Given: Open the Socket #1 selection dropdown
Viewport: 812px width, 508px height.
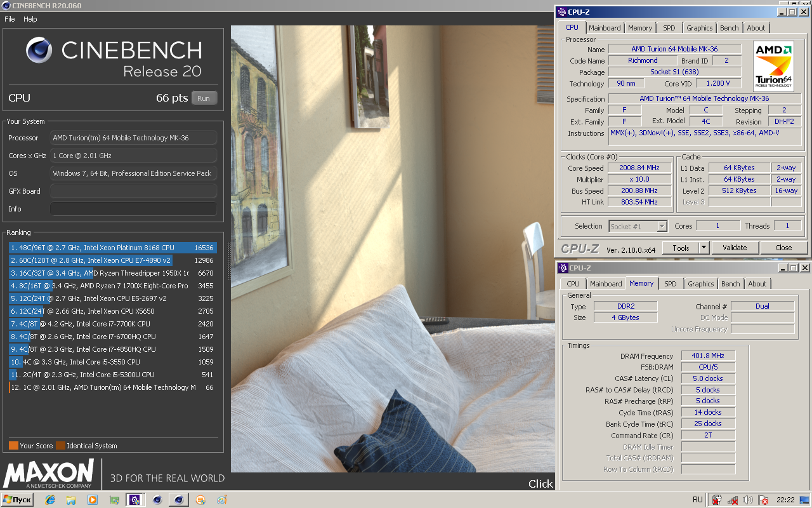Looking at the screenshot, I should [638, 226].
